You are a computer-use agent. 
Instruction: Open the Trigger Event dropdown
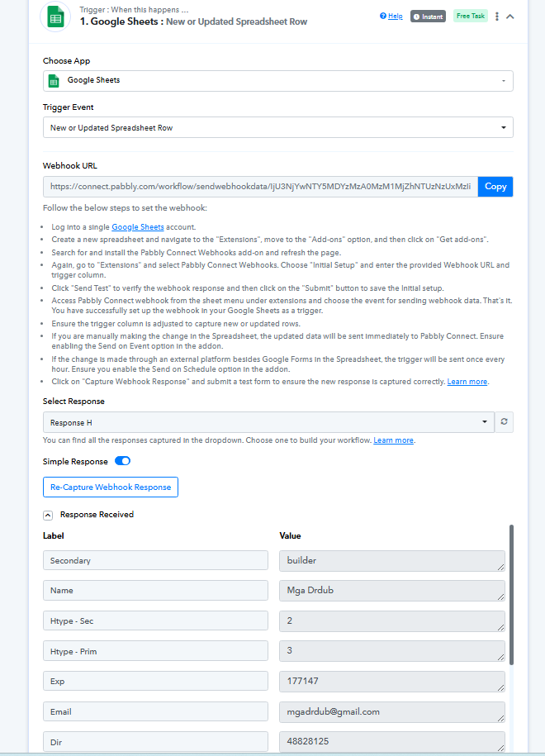(x=278, y=127)
